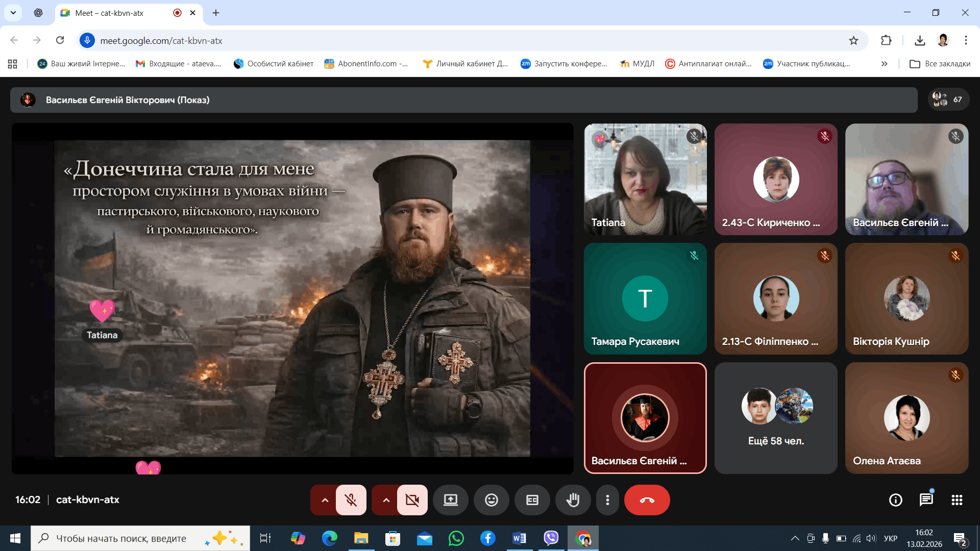
Task: Open more options three-dot menu
Action: coord(607,500)
